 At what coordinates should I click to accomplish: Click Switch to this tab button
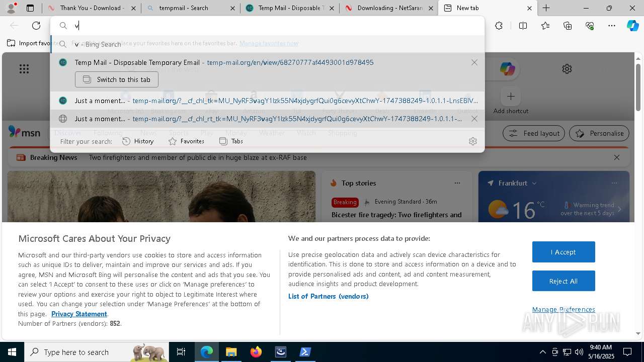117,79
